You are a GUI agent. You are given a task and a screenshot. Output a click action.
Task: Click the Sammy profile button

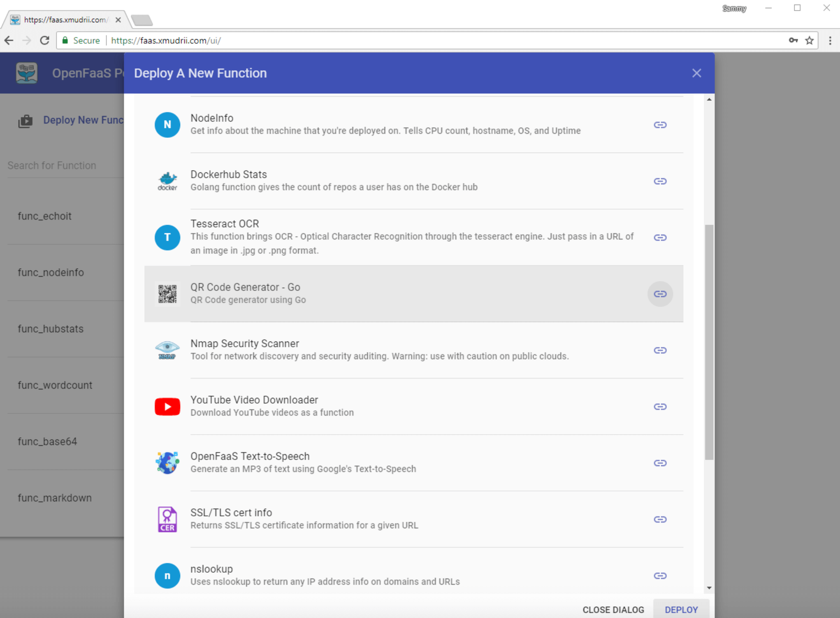pos(734,8)
